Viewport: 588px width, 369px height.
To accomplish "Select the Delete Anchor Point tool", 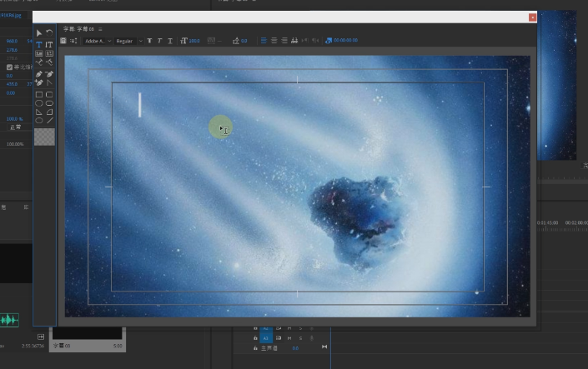I will coord(49,74).
